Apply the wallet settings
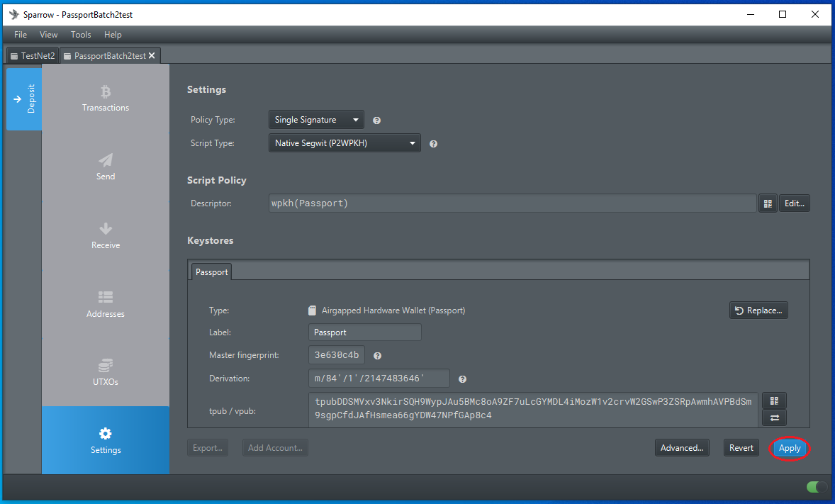Screen dimensions: 835x504 pyautogui.click(x=789, y=448)
